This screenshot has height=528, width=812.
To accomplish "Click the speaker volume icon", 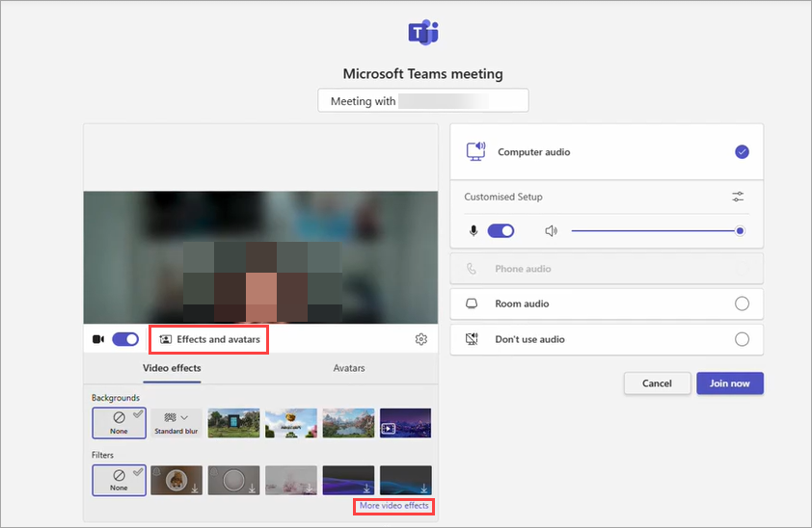I will (551, 230).
